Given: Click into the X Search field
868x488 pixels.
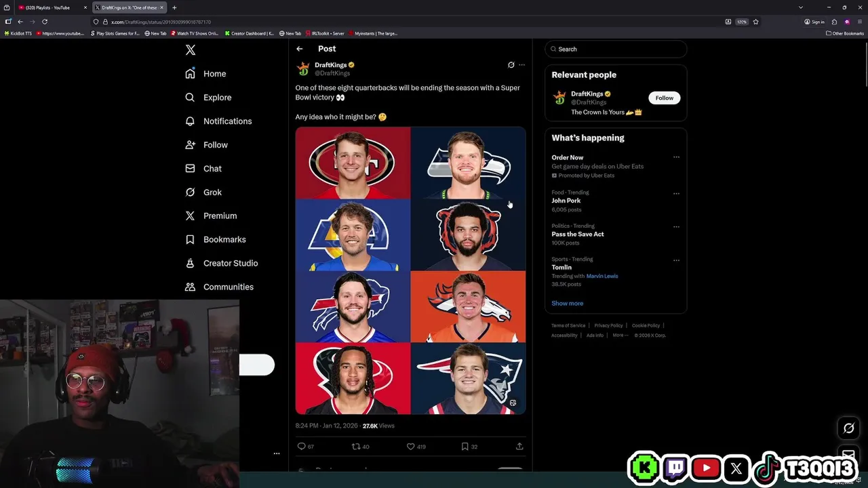Looking at the screenshot, I should coord(616,49).
